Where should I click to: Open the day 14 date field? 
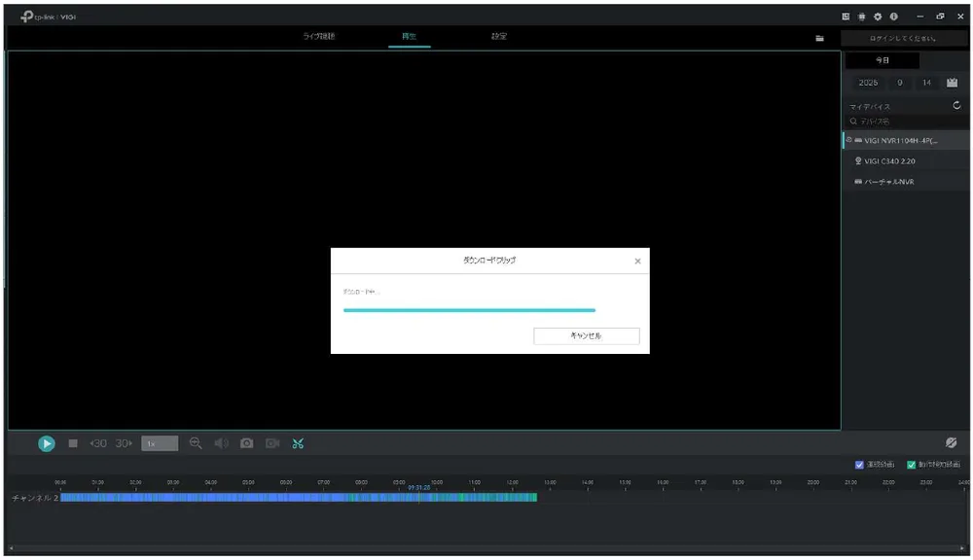pos(926,83)
